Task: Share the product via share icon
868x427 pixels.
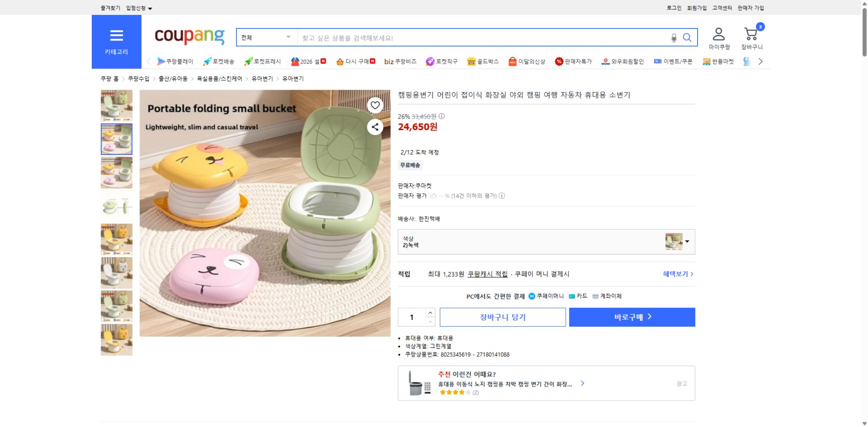Action: point(376,127)
